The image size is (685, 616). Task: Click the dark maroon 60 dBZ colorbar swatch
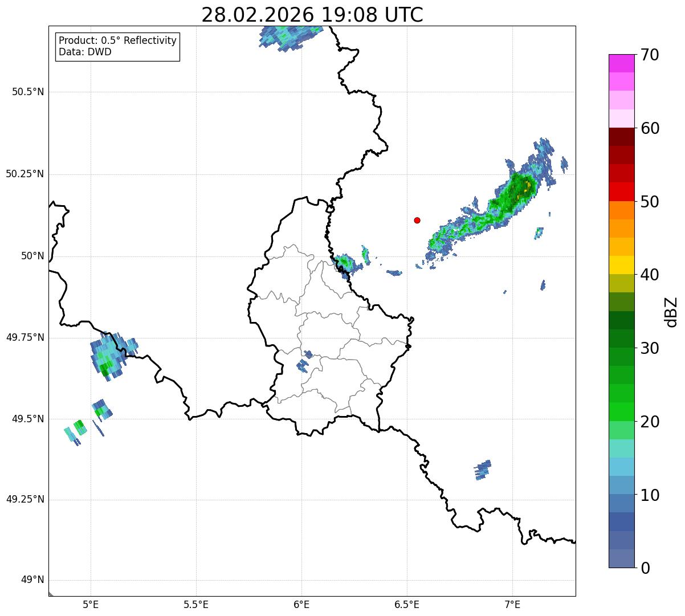tap(622, 137)
